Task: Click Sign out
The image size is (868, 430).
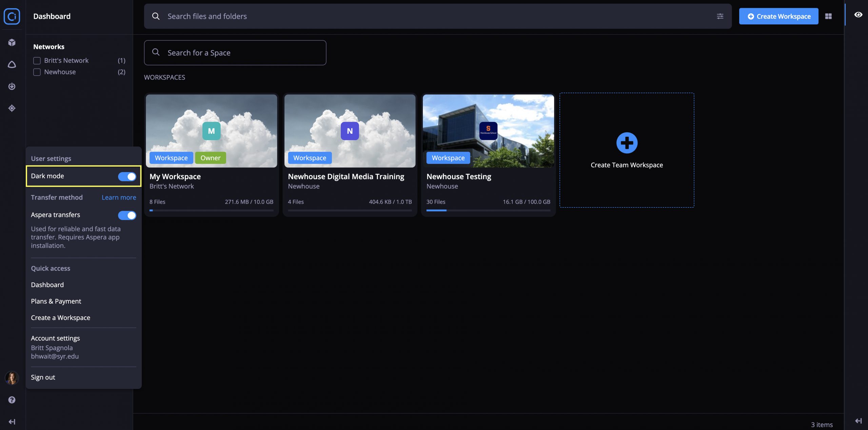Action: (x=43, y=377)
